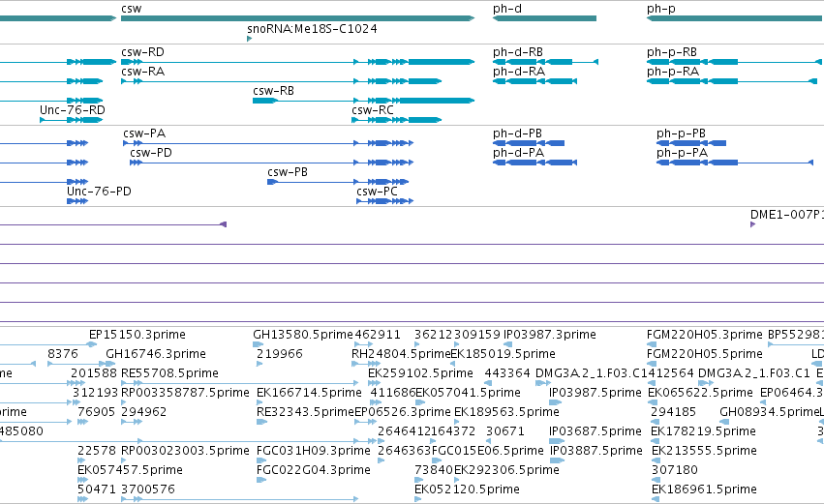Open the ph-d-RA transcript label

click(519, 72)
